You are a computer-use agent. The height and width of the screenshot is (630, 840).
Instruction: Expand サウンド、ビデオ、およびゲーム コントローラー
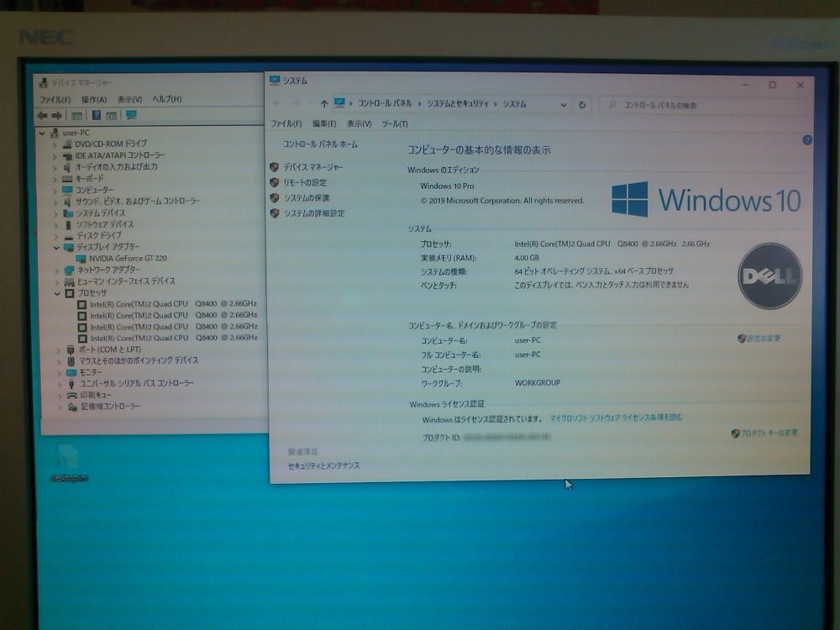click(55, 202)
